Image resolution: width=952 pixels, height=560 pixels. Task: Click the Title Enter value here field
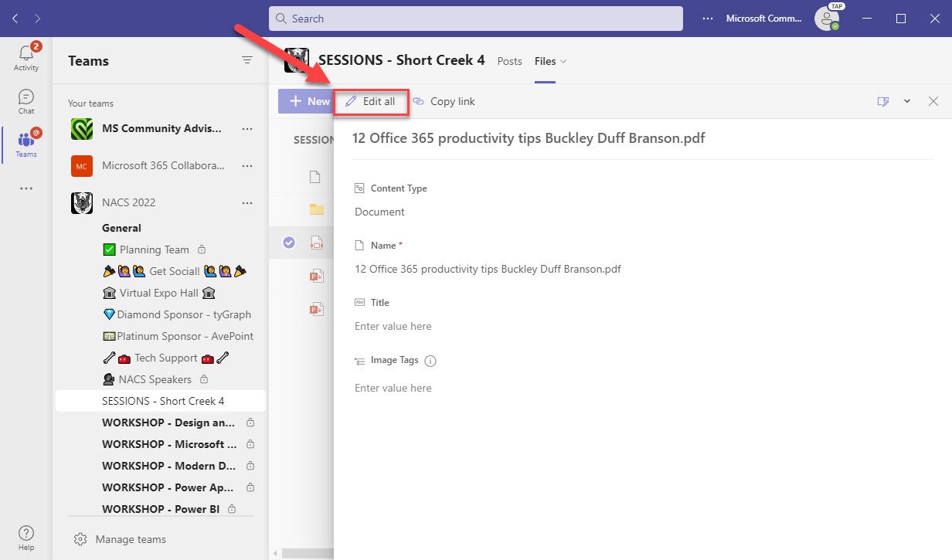click(x=393, y=326)
